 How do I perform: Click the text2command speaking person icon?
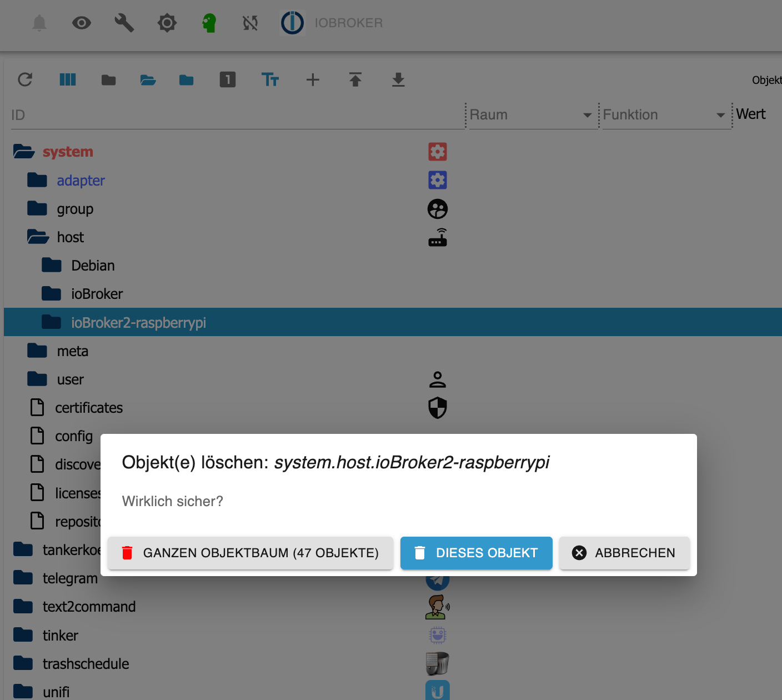[x=438, y=607]
